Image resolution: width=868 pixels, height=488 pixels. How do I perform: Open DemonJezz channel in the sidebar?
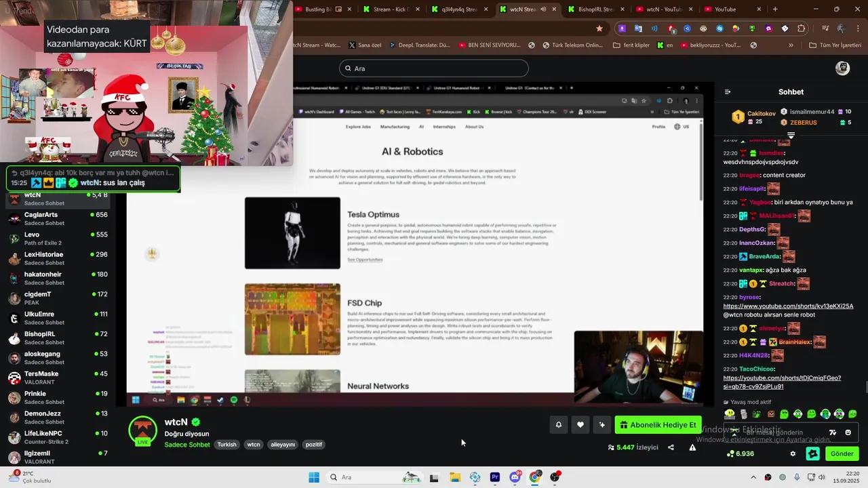pyautogui.click(x=58, y=418)
